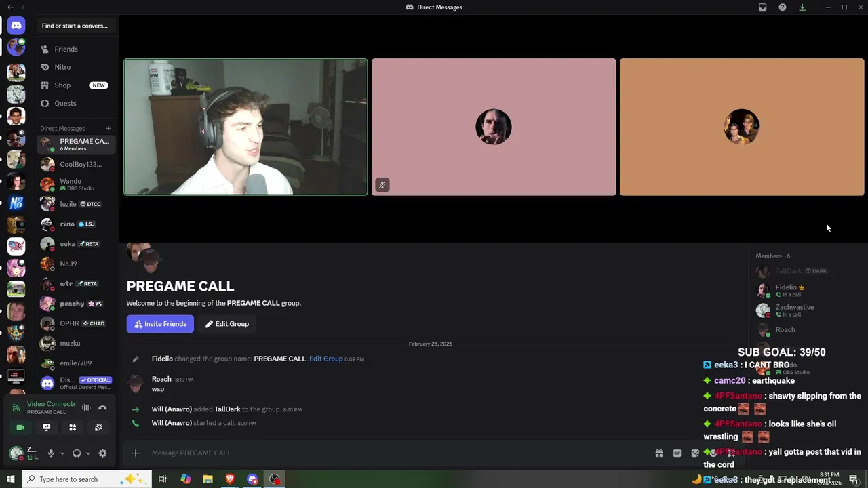Screen dimensions: 868x488
Task: Send a gift using gift icon
Action: click(x=658, y=453)
